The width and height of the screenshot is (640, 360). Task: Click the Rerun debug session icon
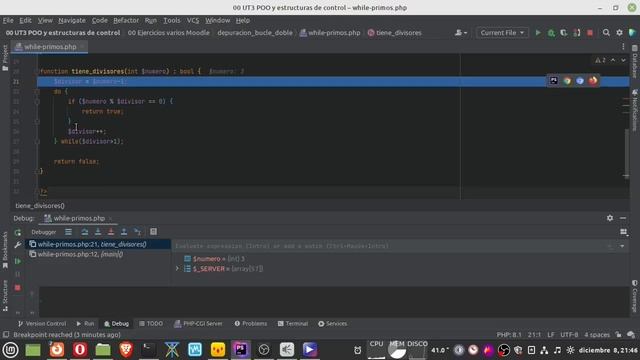[x=18, y=232]
